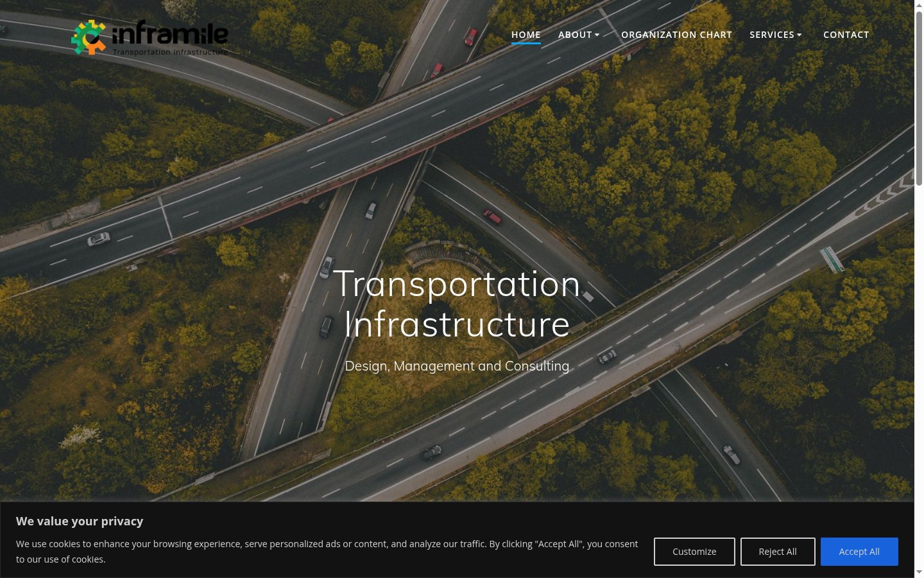Click Customize cookie preferences button
The width and height of the screenshot is (924, 578).
click(x=694, y=552)
